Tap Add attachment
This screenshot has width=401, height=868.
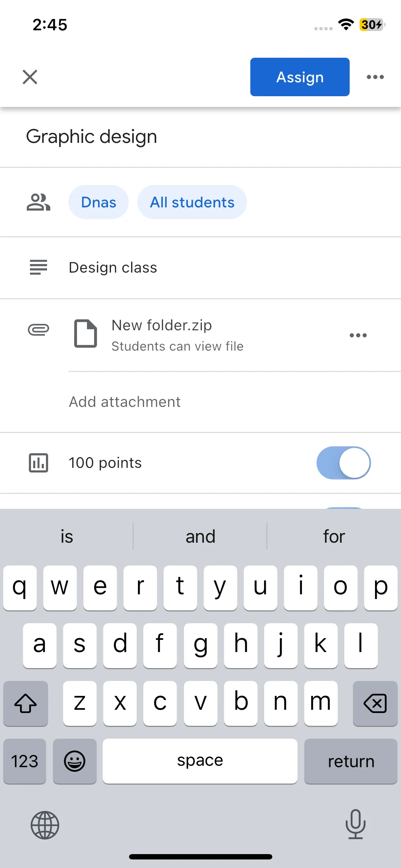pos(125,402)
